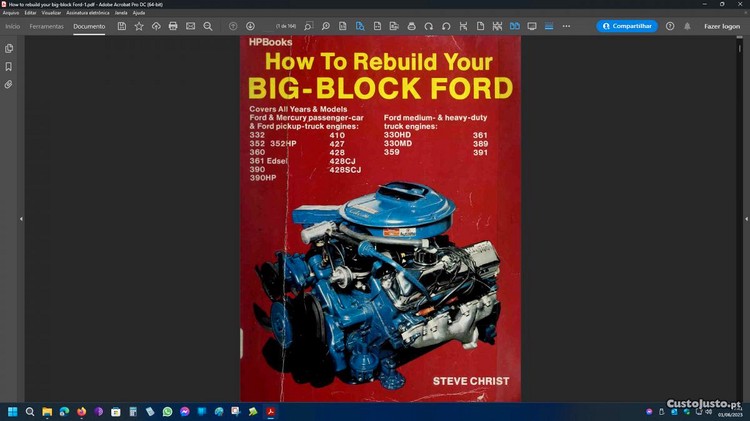Open the attachments paperclip panel
Screen dimensions: 750x421
pos(9,84)
